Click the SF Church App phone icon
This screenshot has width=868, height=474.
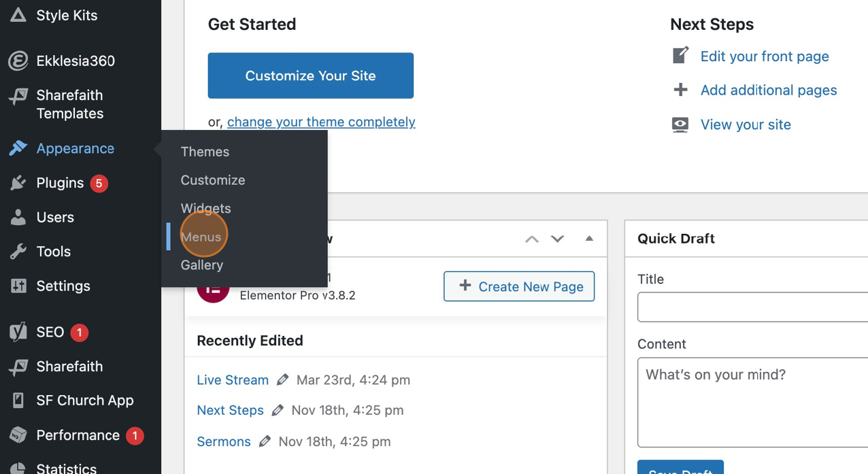18,401
